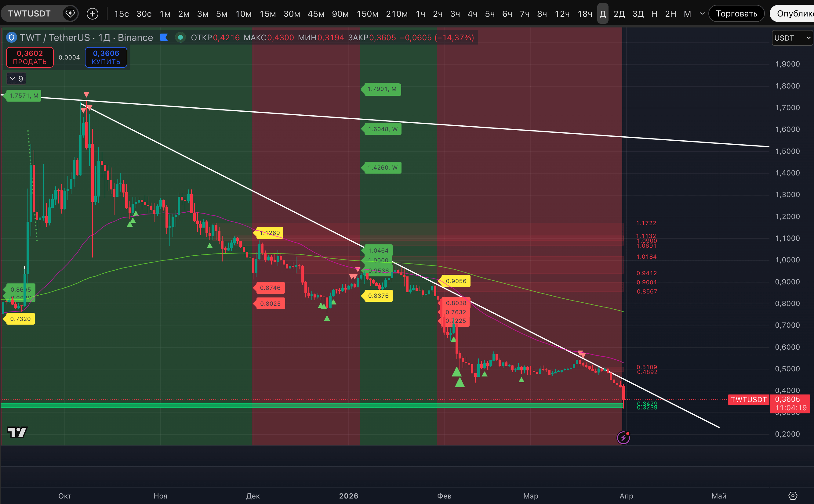Click the TradingView logo on chart
814x504 pixels.
[17, 432]
